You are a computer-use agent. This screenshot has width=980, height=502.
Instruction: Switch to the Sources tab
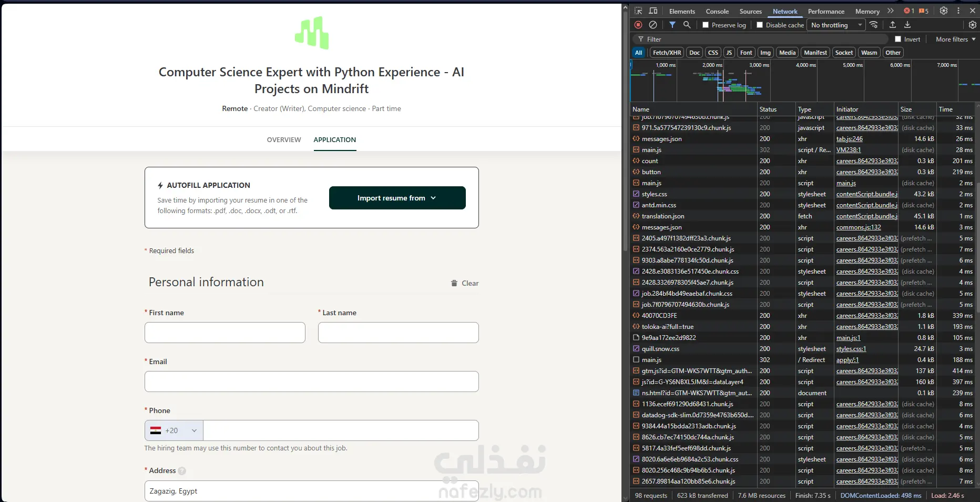click(x=751, y=11)
